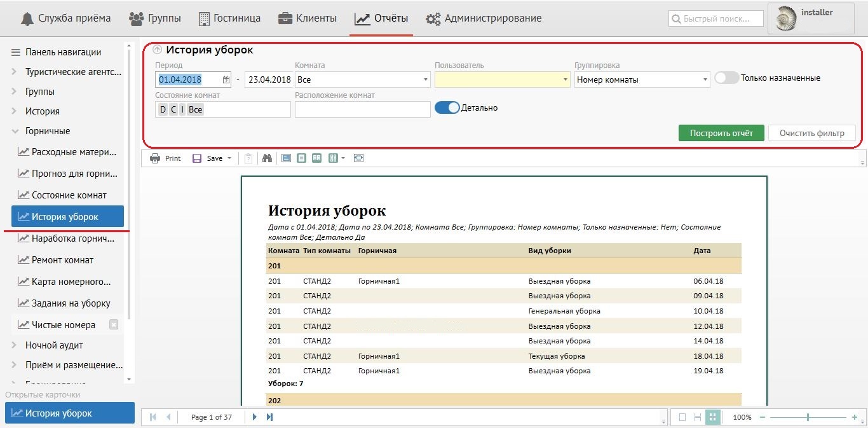Open the Группировка dropdown
This screenshot has width=868, height=428.
click(x=705, y=80)
